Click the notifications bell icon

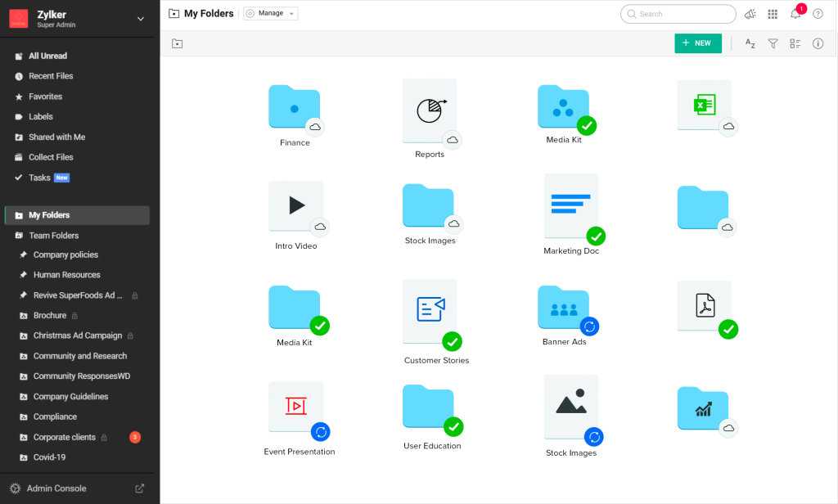pos(795,14)
